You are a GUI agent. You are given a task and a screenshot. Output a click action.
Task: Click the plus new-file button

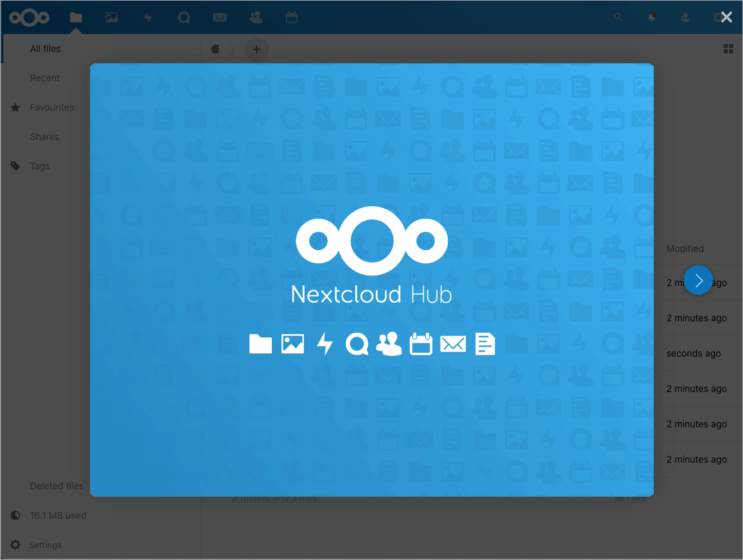coord(257,49)
